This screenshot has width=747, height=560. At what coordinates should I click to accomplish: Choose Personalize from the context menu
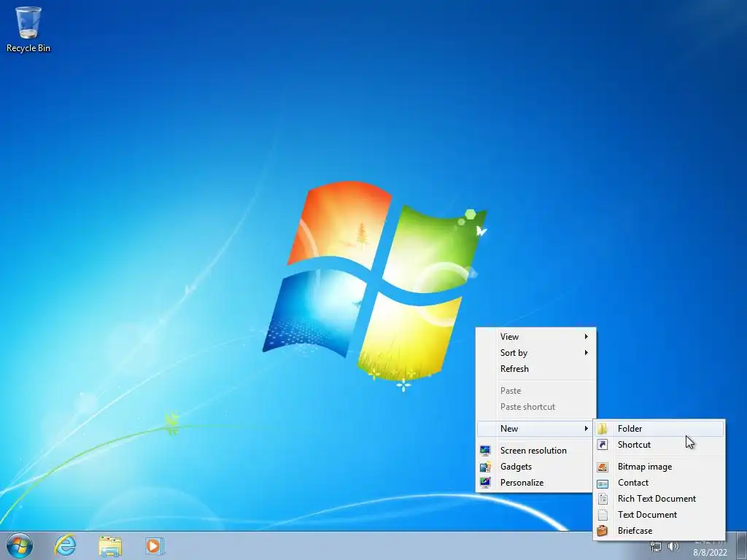pos(536,483)
